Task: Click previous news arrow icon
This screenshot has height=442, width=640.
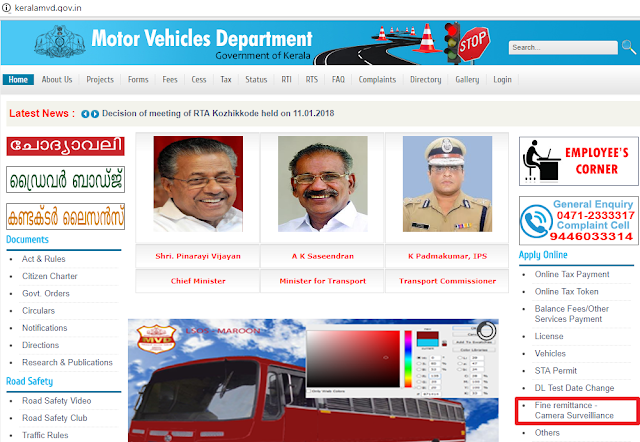Action: tap(85, 114)
